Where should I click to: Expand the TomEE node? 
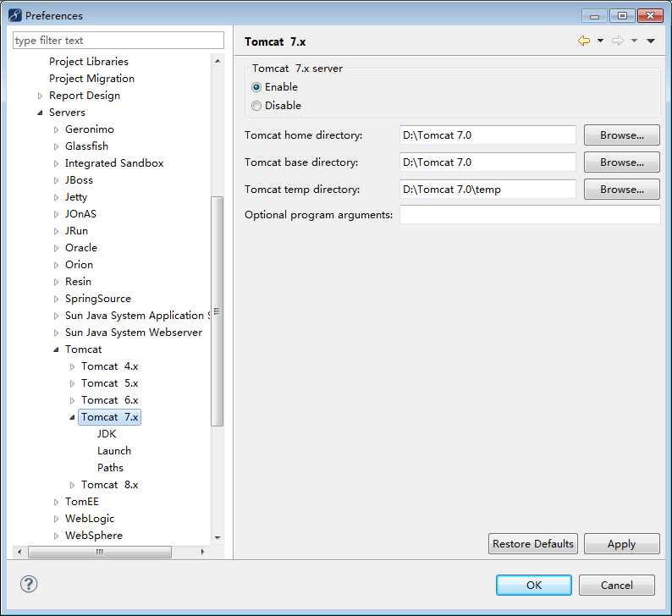[56, 502]
